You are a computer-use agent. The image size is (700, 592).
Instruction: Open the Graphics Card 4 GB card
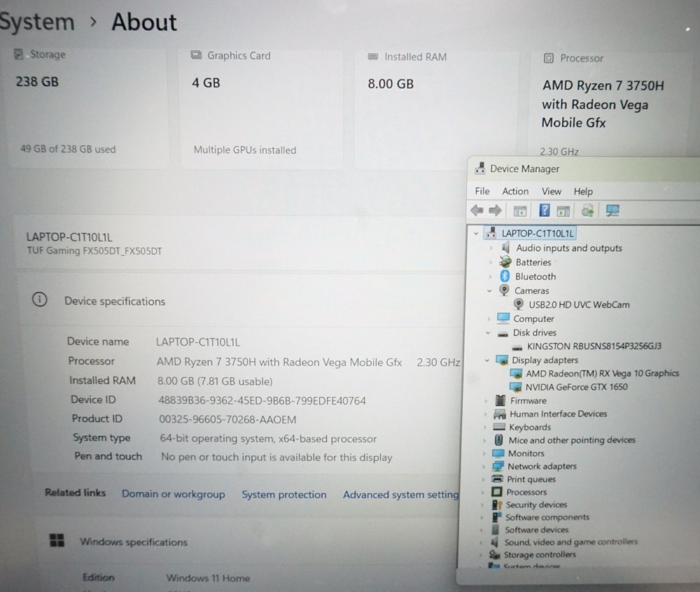(x=262, y=108)
